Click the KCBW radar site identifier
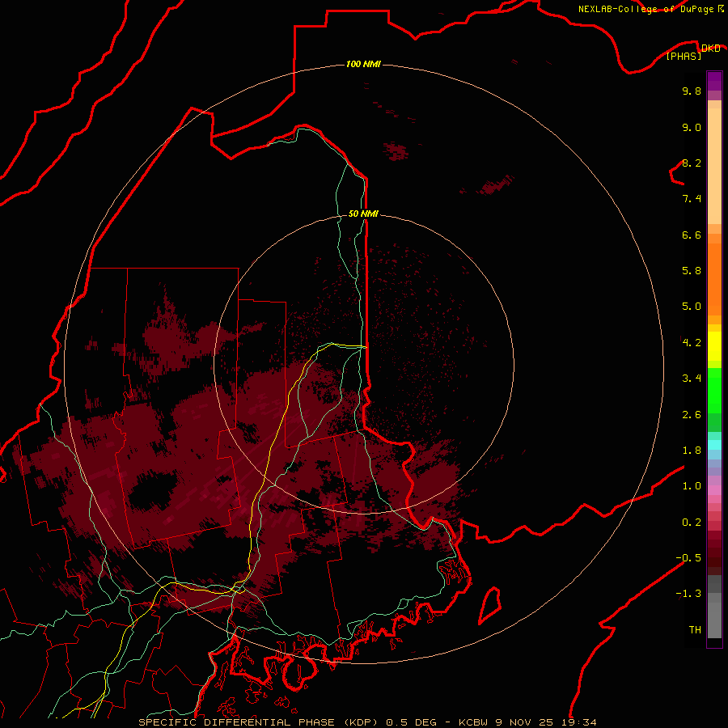The image size is (728, 728). pos(473,722)
